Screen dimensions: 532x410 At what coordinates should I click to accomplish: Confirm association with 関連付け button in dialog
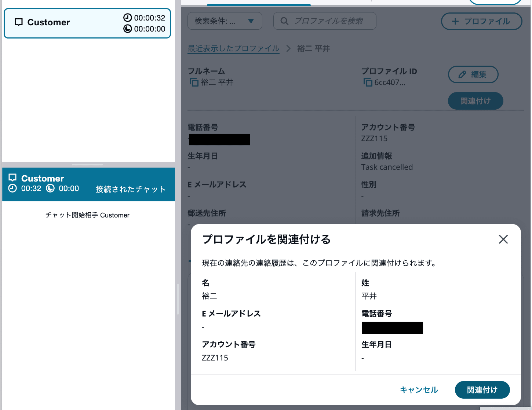click(x=482, y=390)
